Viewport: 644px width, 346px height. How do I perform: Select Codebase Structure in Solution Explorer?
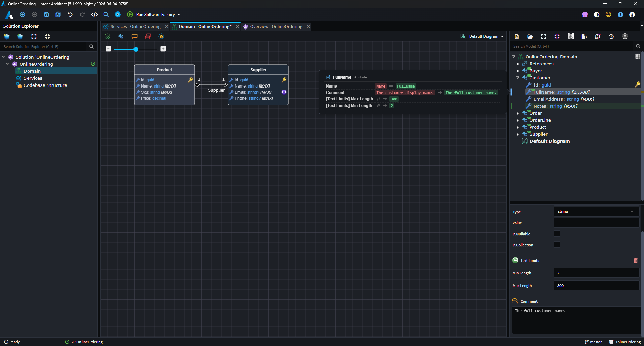tap(45, 85)
